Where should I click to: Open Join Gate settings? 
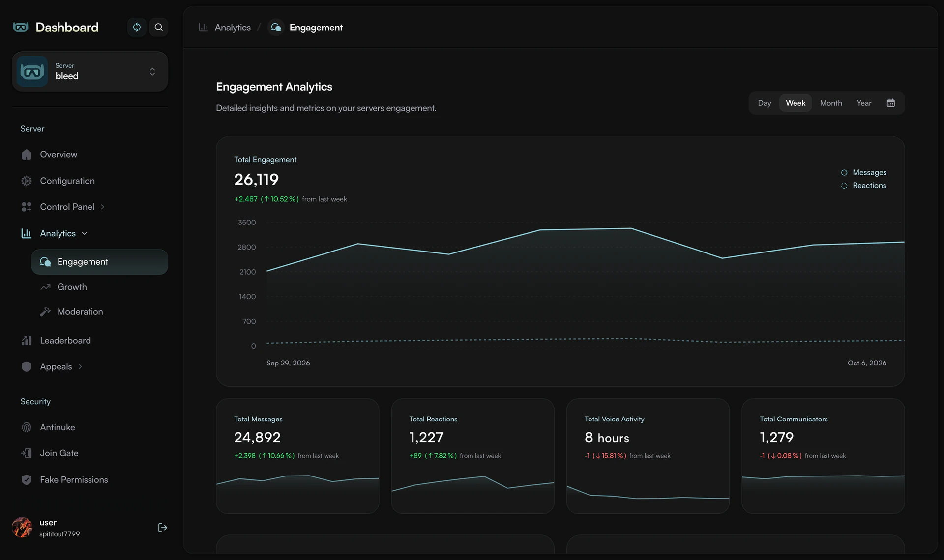pos(59,453)
